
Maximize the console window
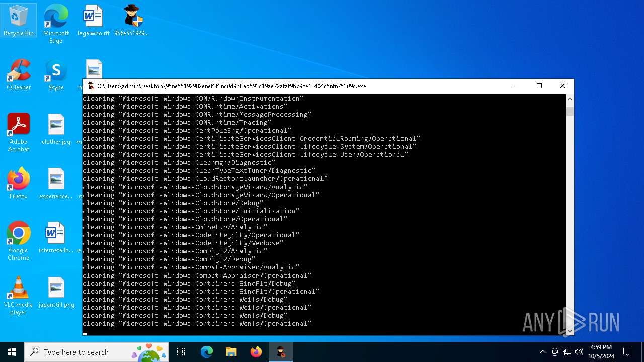click(539, 86)
